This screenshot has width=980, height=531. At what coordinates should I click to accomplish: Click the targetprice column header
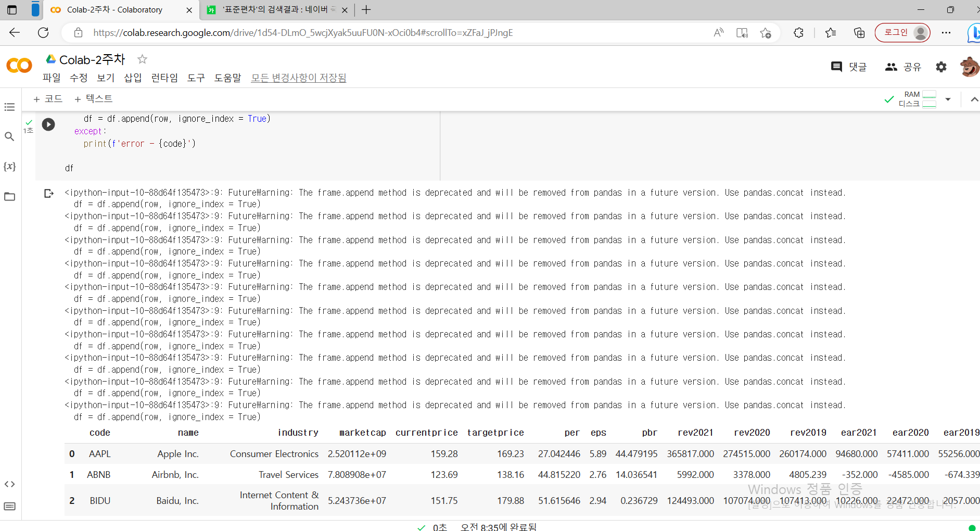click(495, 433)
